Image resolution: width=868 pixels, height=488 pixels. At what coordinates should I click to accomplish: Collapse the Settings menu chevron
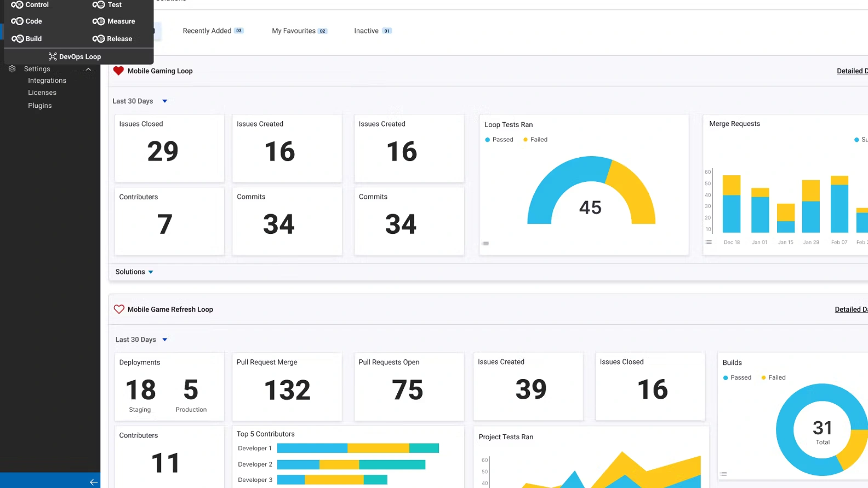88,69
